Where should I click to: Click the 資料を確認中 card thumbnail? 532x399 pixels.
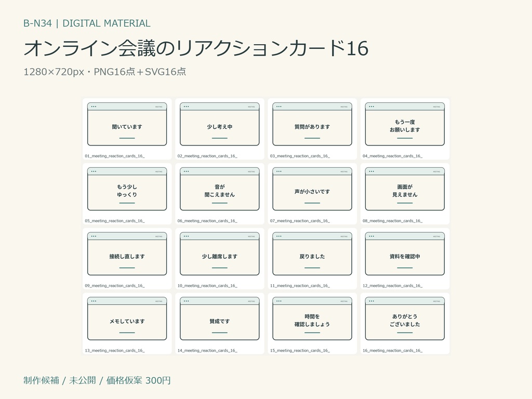click(405, 254)
